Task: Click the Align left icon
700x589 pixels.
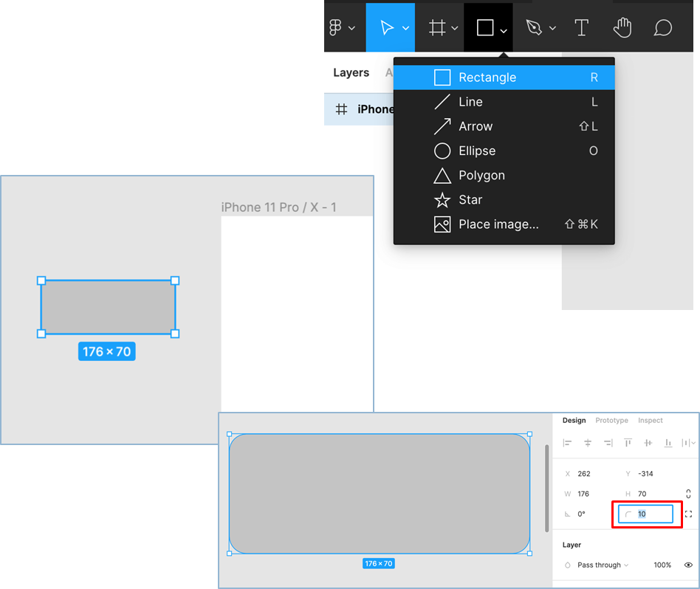Action: pyautogui.click(x=567, y=443)
